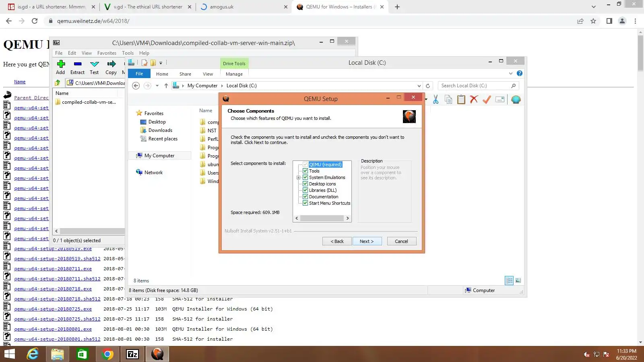The width and height of the screenshot is (644, 362).
Task: Go up one level in Explorer
Action: coord(166,86)
